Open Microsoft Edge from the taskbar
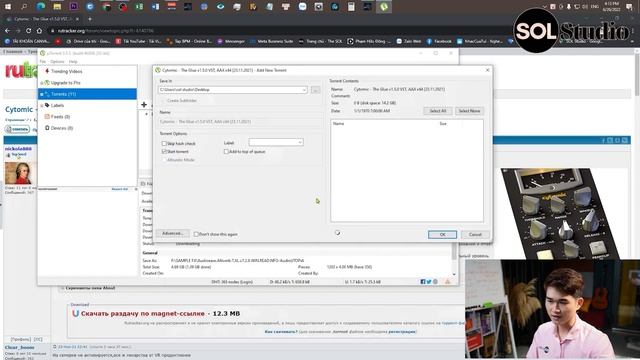640x360 pixels. [x=40, y=7]
